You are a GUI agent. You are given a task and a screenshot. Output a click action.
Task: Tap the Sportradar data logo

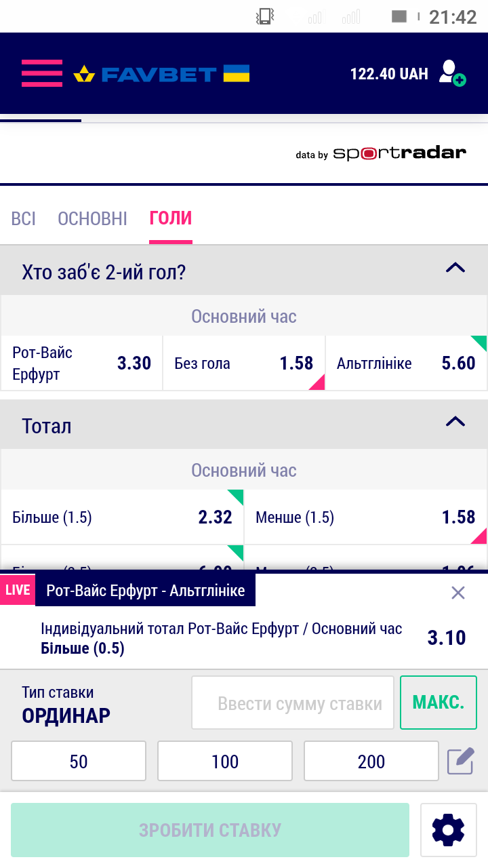click(x=381, y=153)
